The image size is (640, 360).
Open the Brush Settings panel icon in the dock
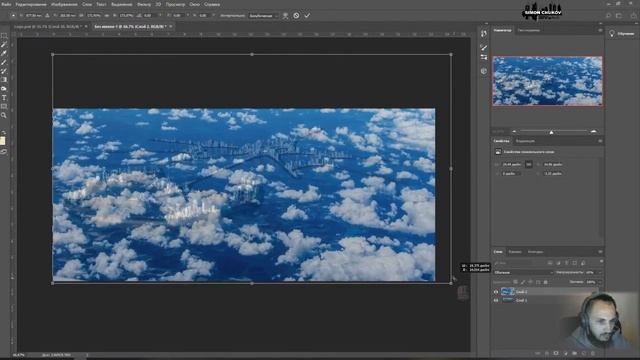(x=484, y=58)
